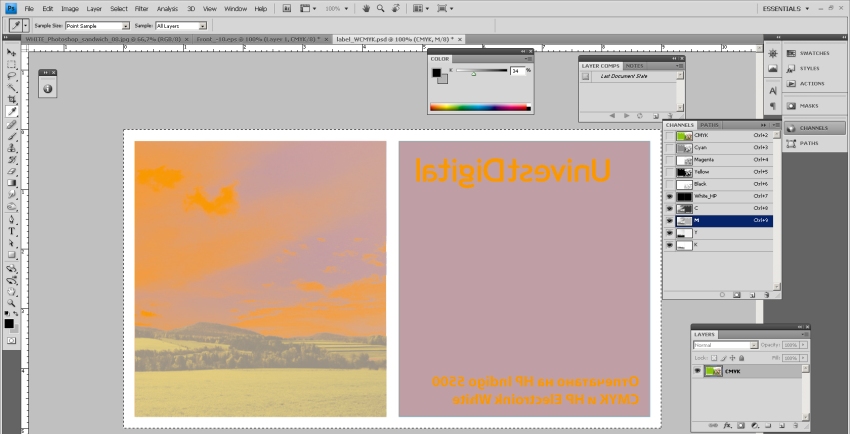The width and height of the screenshot is (850, 434).
Task: Open ACTIONS panel from the dock
Action: [815, 83]
